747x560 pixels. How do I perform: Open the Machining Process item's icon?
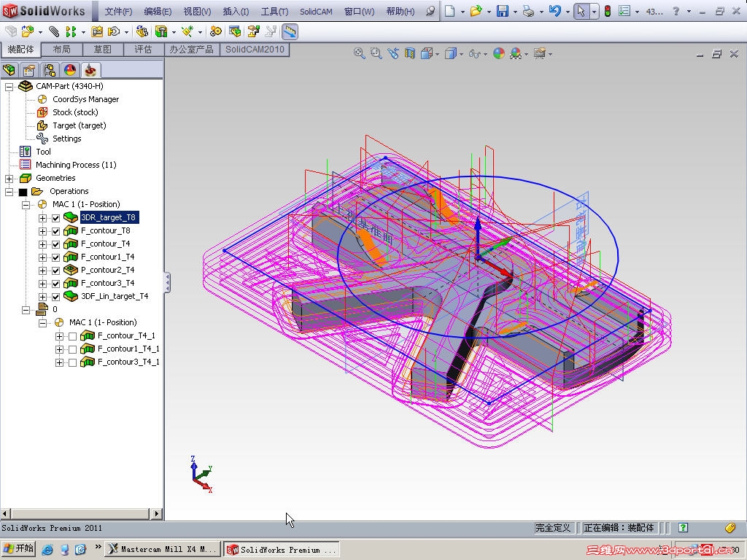tap(24, 164)
